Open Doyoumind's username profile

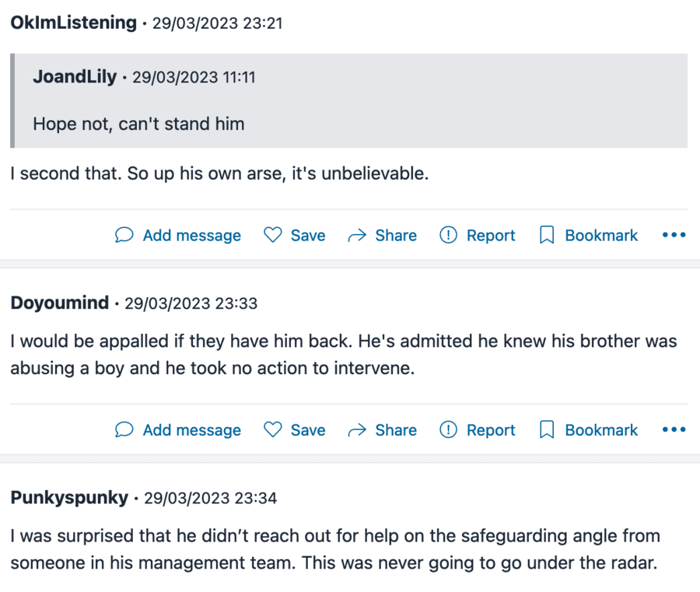coord(60,303)
